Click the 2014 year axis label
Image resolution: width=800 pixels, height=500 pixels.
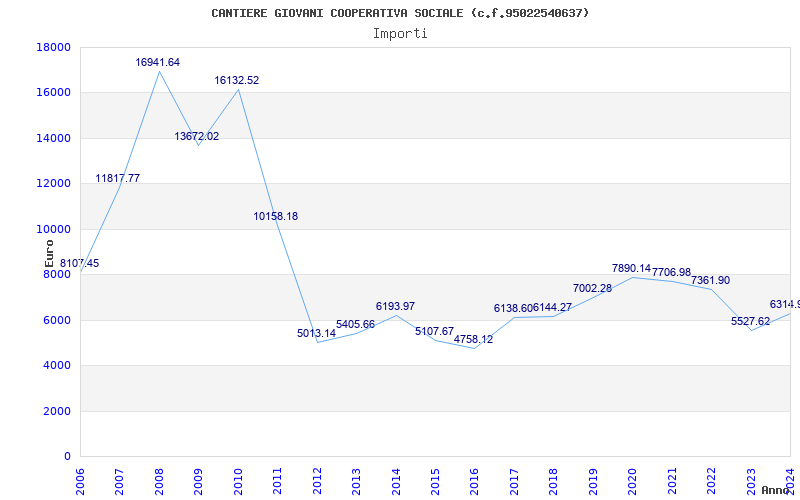pyautogui.click(x=396, y=481)
